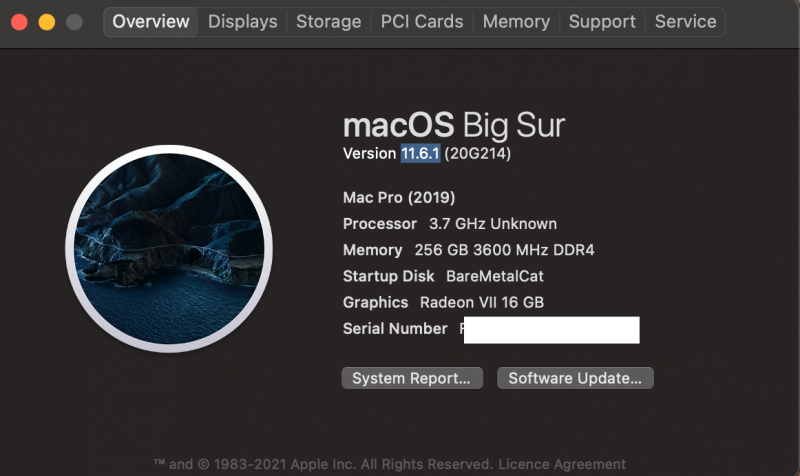Click the grey disabled zoom button
Image resolution: width=800 pixels, height=476 pixels.
coord(72,21)
